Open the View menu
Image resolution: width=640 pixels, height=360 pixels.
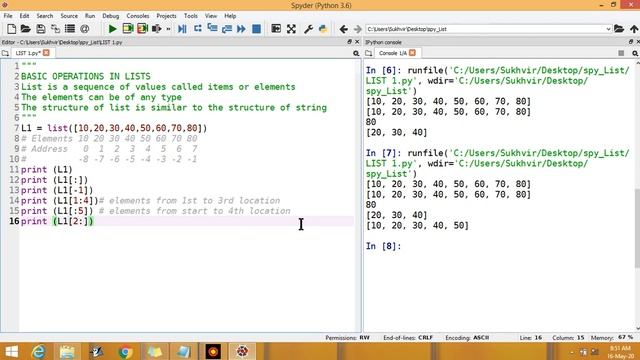click(x=211, y=16)
